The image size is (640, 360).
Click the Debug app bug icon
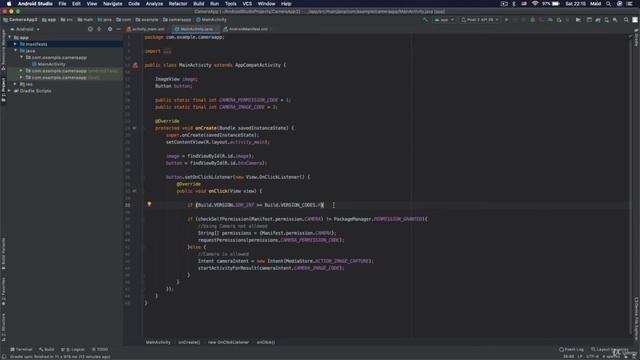(532, 20)
